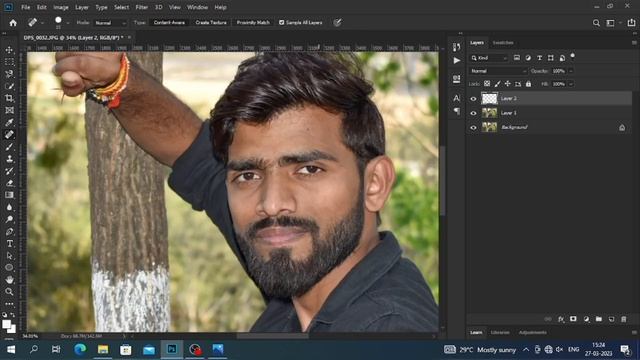Open the Image menu
This screenshot has height=360, width=640.
[x=61, y=7]
